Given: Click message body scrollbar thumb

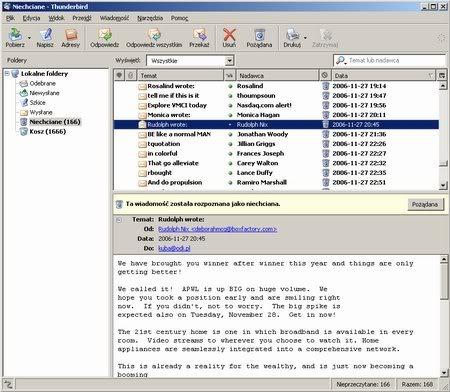Looking at the screenshot, I should 444,282.
